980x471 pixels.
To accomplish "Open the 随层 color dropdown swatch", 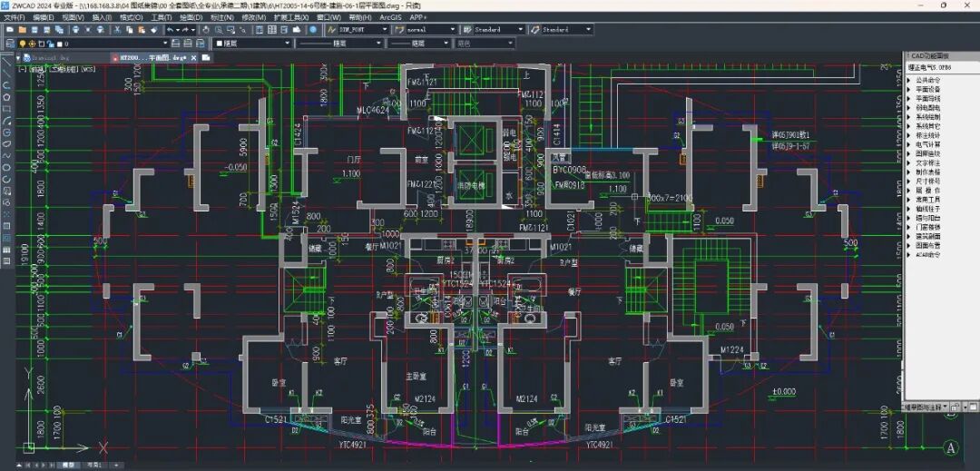I will pos(253,43).
